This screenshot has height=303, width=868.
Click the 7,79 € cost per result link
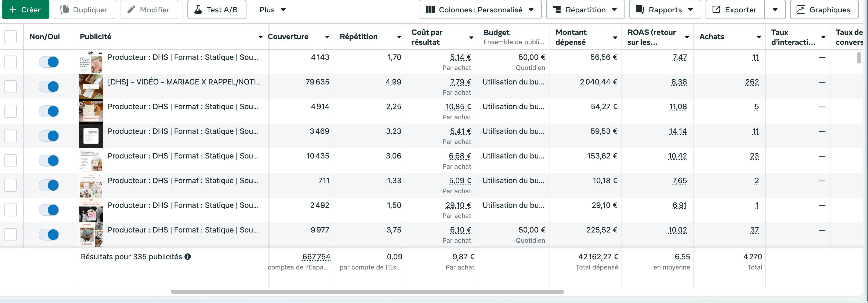coord(460,82)
